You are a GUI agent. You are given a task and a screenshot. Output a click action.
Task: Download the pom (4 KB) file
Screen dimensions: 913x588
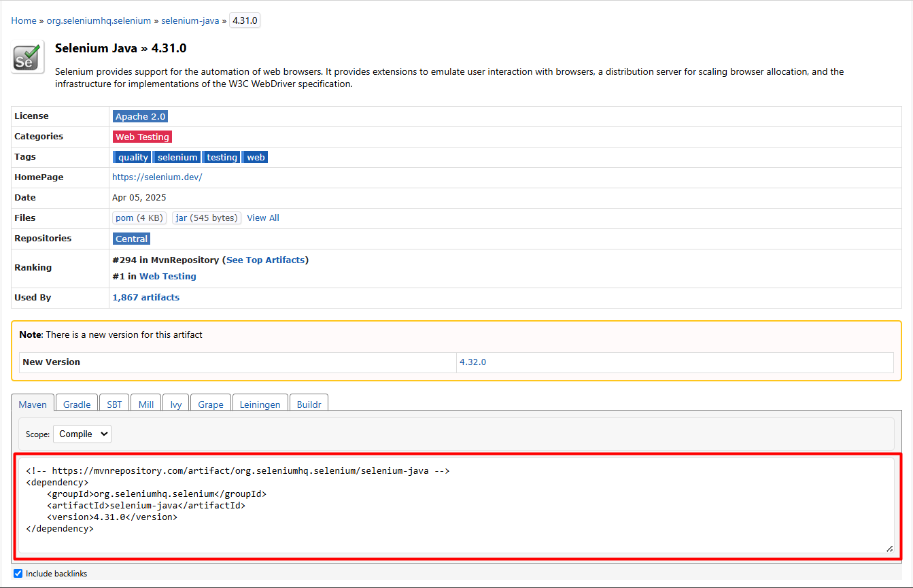click(139, 218)
